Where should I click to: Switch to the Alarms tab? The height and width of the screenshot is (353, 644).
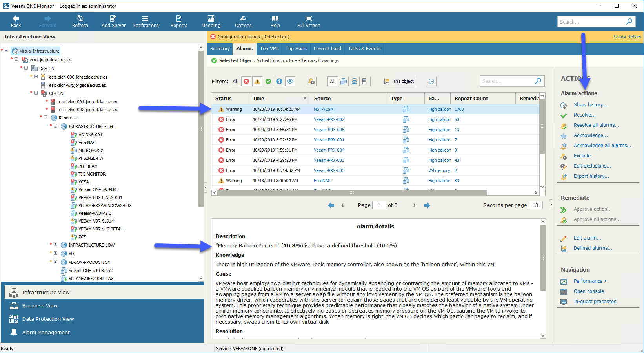[x=244, y=49]
